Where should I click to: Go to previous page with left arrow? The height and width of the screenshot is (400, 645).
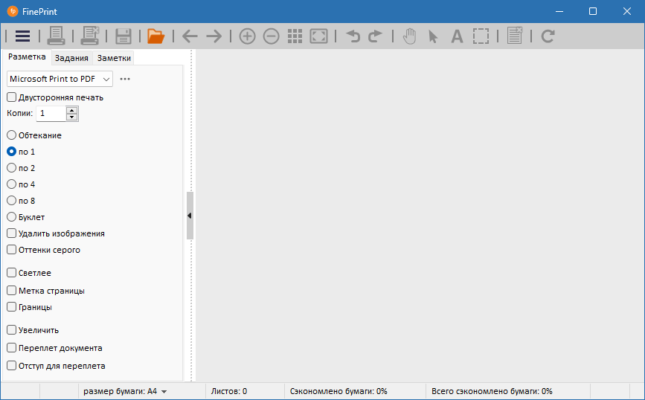190,36
